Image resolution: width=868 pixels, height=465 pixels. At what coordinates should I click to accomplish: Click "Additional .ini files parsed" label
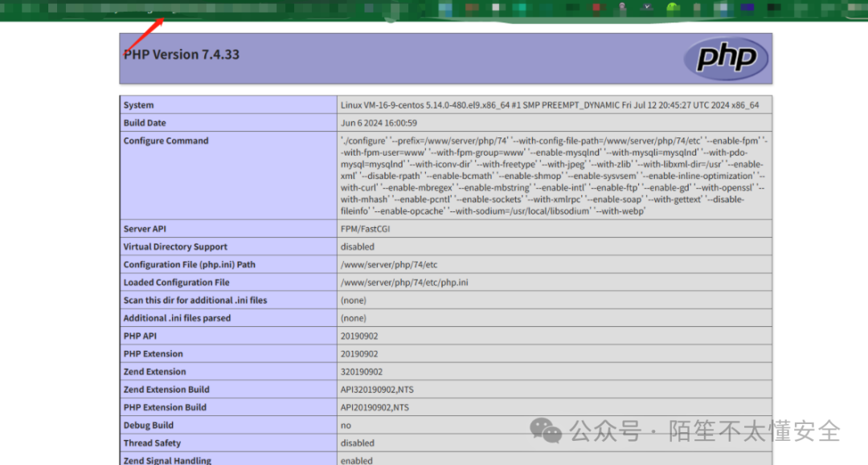[x=177, y=318]
